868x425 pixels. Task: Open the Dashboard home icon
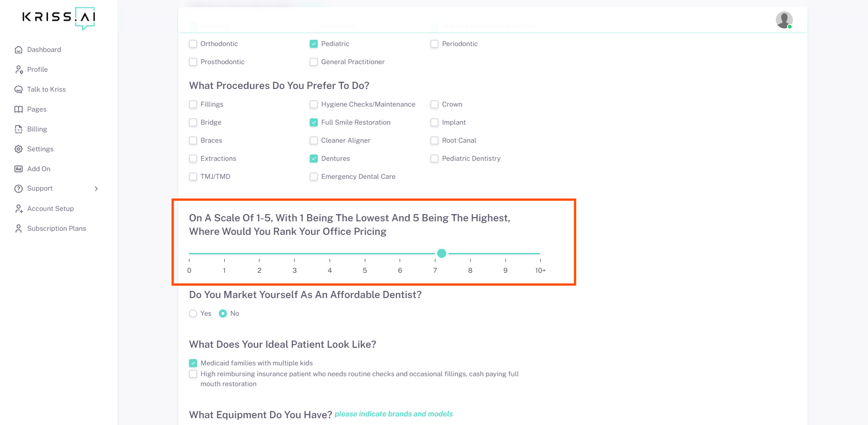click(x=19, y=50)
